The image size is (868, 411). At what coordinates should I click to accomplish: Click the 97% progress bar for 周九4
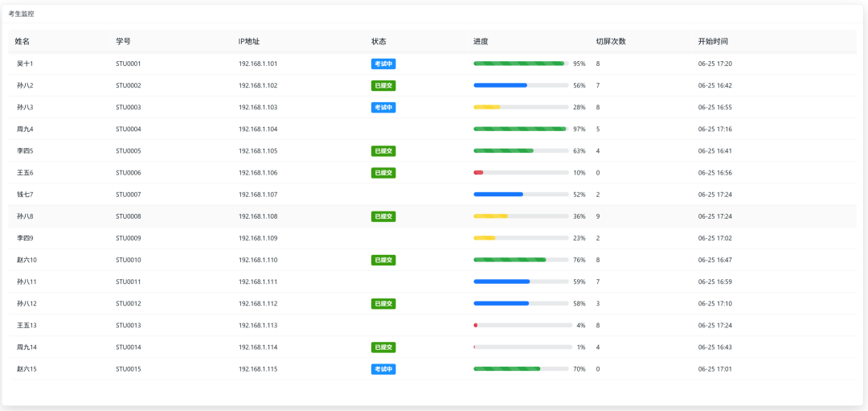tap(521, 129)
